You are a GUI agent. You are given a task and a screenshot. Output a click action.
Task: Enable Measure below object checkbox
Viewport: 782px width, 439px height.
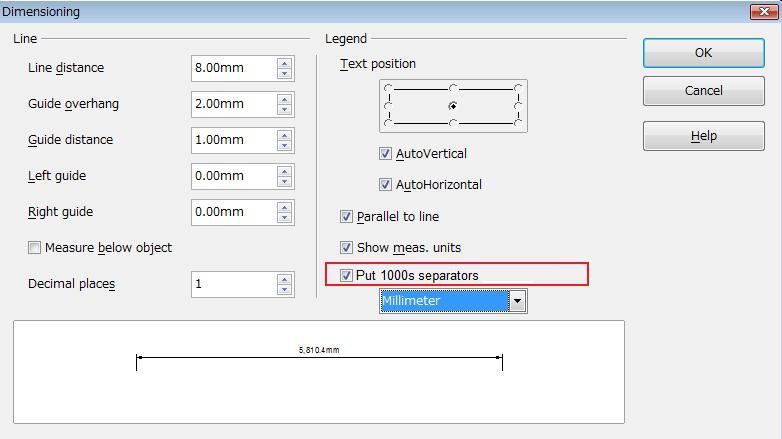(x=35, y=248)
